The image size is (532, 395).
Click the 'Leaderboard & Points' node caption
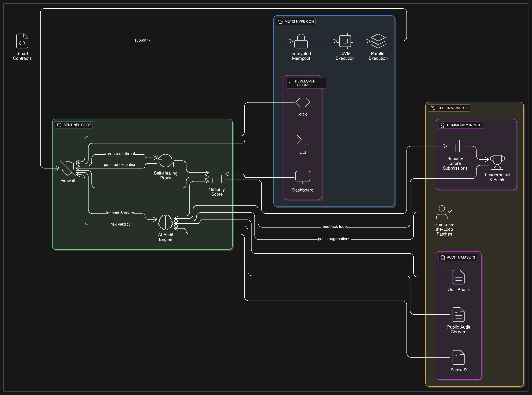[x=497, y=177]
